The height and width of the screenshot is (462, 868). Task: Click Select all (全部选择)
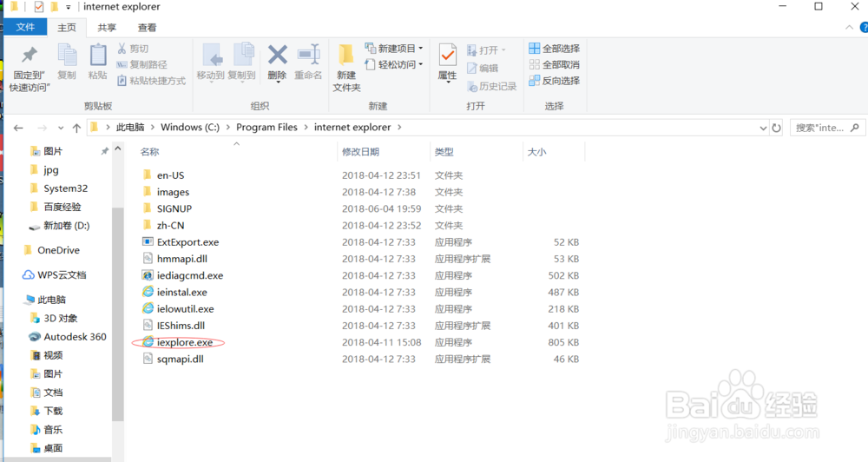click(x=554, y=48)
